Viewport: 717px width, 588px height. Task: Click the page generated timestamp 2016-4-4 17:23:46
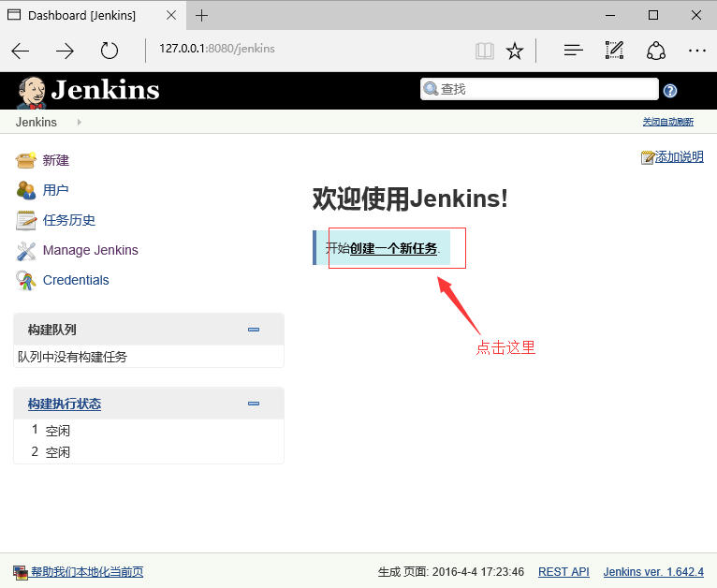[x=478, y=571]
